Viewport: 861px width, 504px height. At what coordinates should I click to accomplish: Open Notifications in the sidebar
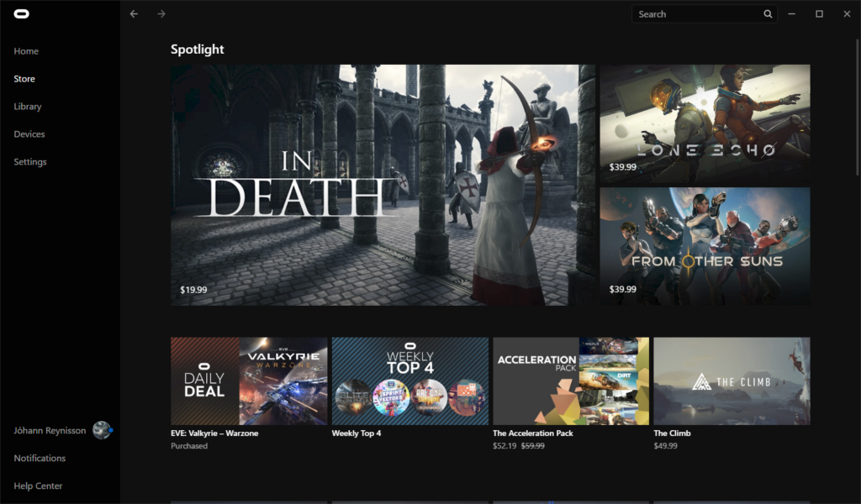click(x=40, y=458)
